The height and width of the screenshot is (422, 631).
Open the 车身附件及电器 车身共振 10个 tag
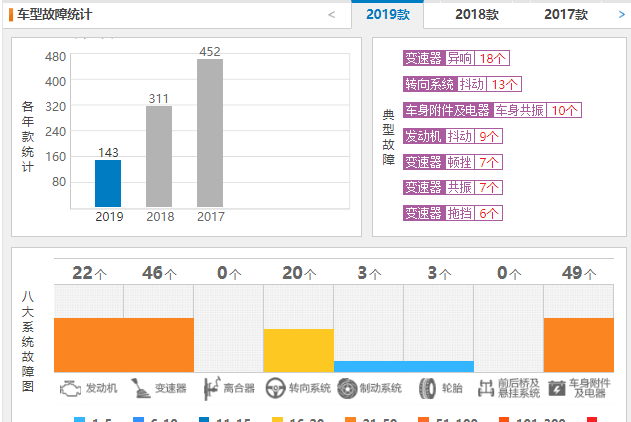[492, 110]
